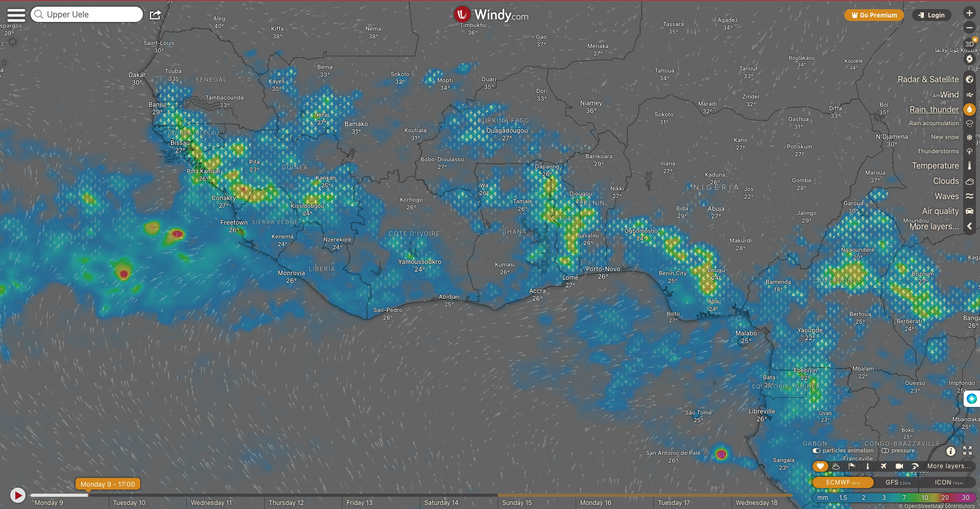Show reported wind flag icon in bottom bar

(x=852, y=466)
